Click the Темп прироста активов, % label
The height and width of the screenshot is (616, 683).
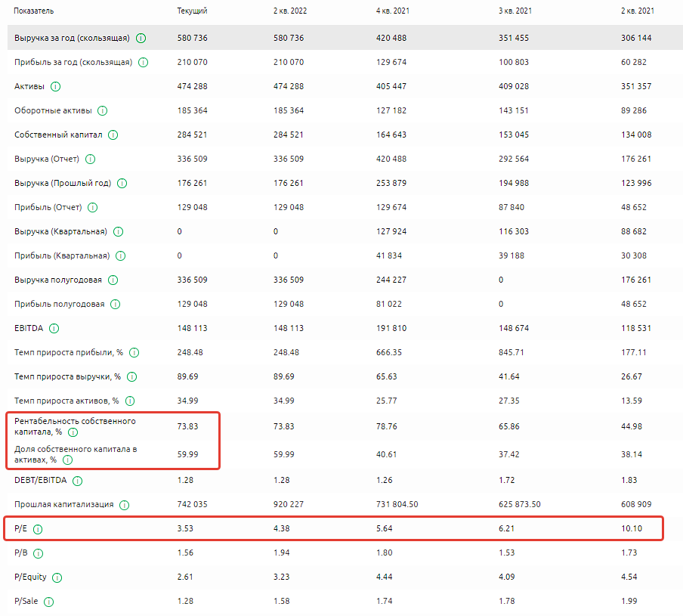pos(66,401)
